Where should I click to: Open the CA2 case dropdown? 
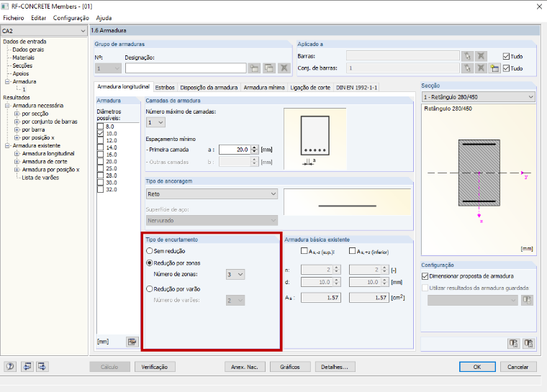pyautogui.click(x=44, y=31)
